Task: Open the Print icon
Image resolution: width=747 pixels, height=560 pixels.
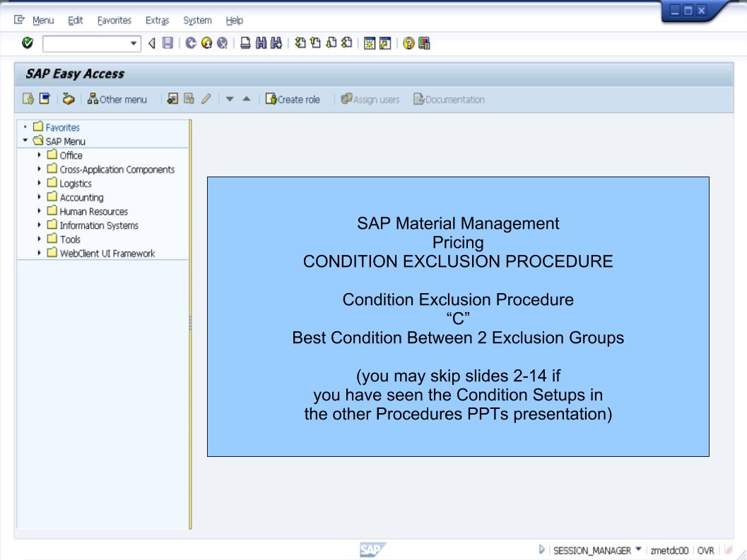Action: 245,42
